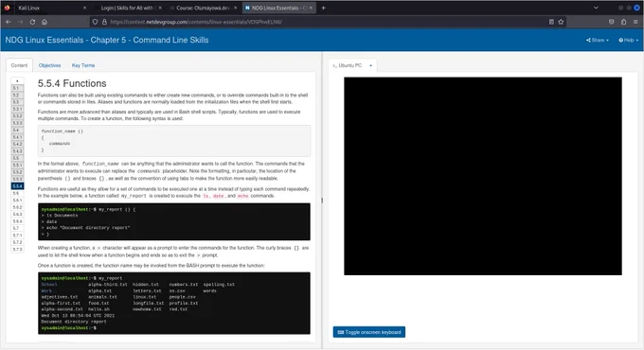
Task: Close the Kali Linux browser tab
Action: pyautogui.click(x=84, y=8)
